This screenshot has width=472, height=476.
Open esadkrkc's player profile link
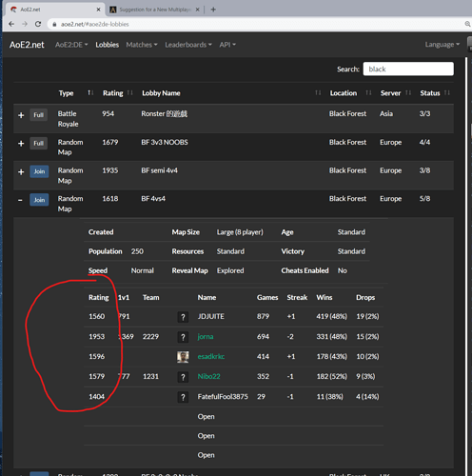point(211,356)
